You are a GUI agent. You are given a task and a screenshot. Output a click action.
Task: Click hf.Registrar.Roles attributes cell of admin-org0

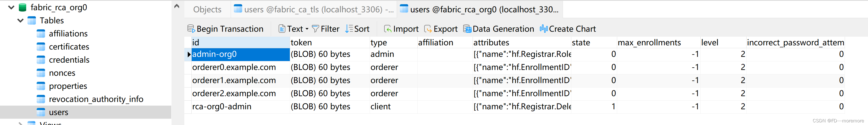(522, 54)
